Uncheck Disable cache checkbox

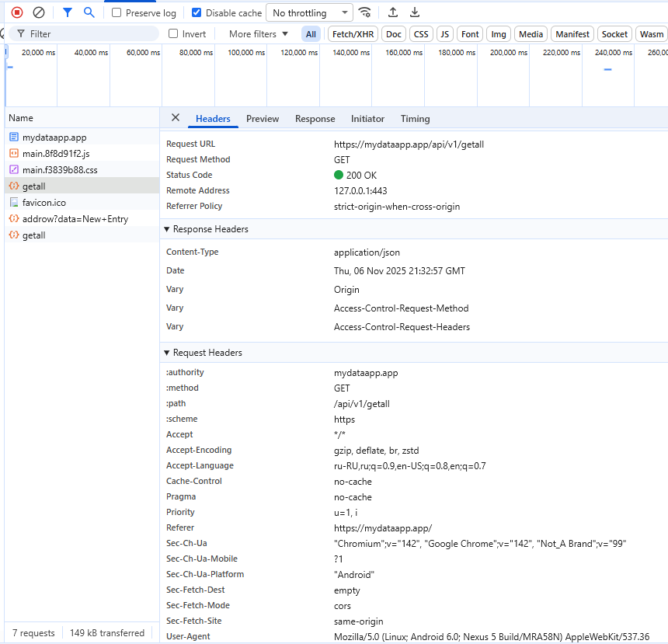pyautogui.click(x=197, y=13)
